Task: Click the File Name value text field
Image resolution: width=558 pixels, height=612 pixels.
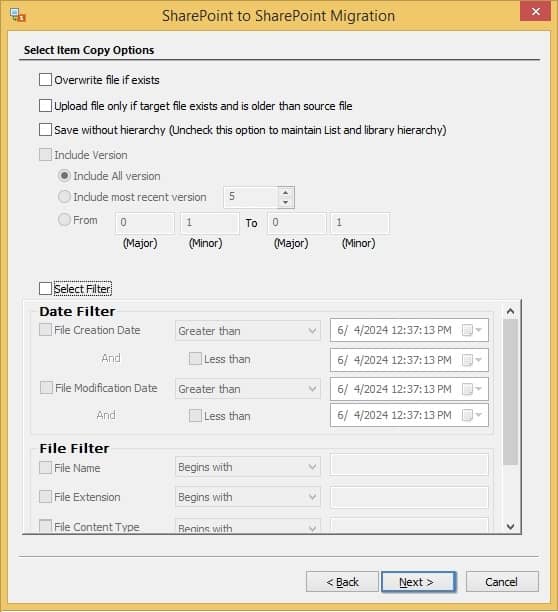Action: tap(409, 464)
